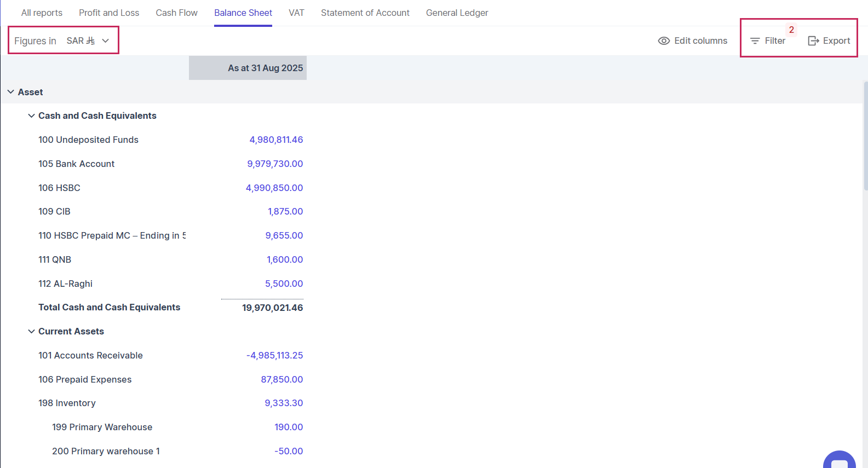Click the Export arrow icon
This screenshot has height=468, width=868.
[x=813, y=41]
